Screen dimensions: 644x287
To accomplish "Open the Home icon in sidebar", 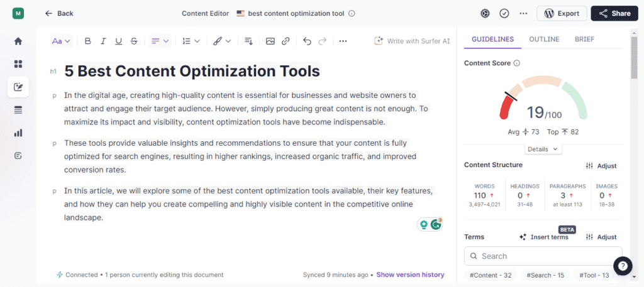I will click(x=18, y=41).
